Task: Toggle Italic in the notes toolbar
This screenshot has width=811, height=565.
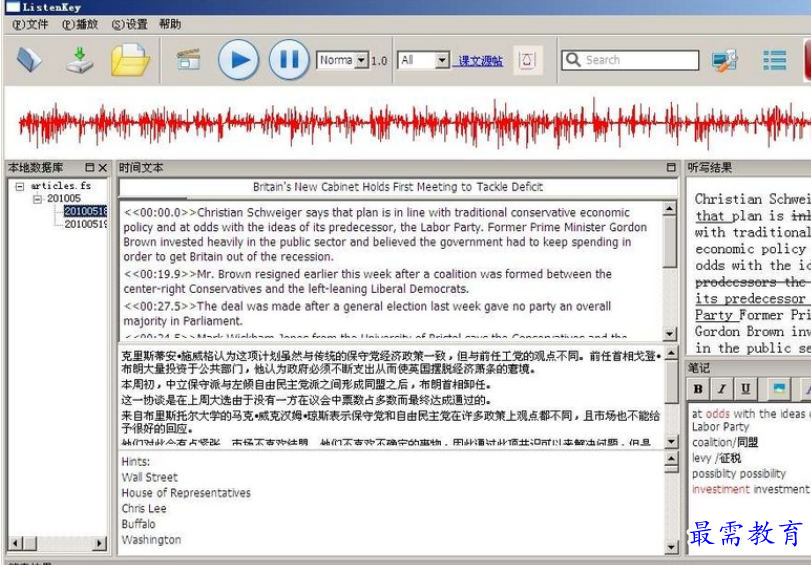Action: click(x=721, y=389)
